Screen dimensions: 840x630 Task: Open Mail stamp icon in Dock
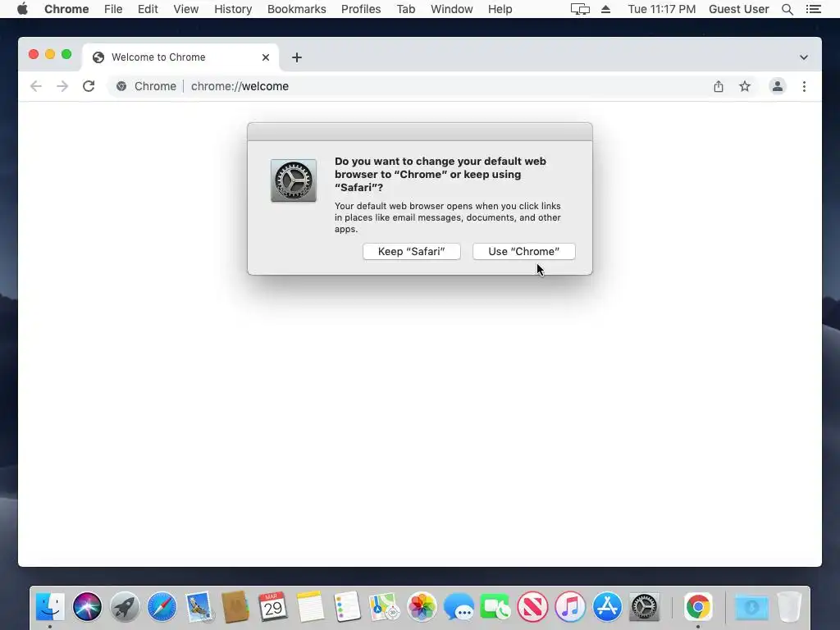pyautogui.click(x=199, y=607)
